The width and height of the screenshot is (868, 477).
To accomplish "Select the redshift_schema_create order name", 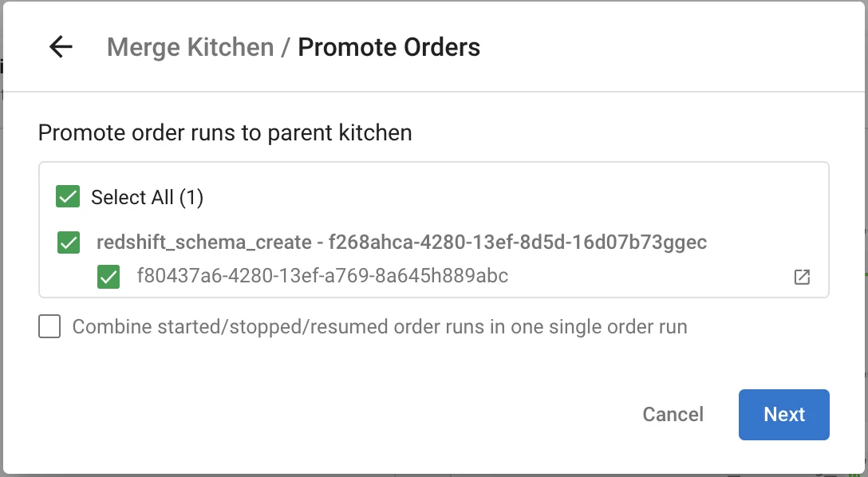I will click(x=203, y=242).
